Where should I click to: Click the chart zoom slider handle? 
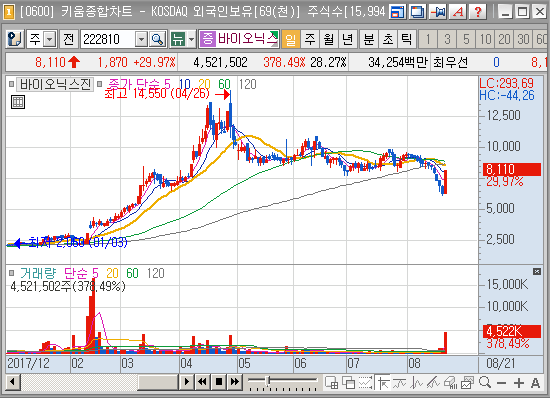pyautogui.click(x=268, y=381)
